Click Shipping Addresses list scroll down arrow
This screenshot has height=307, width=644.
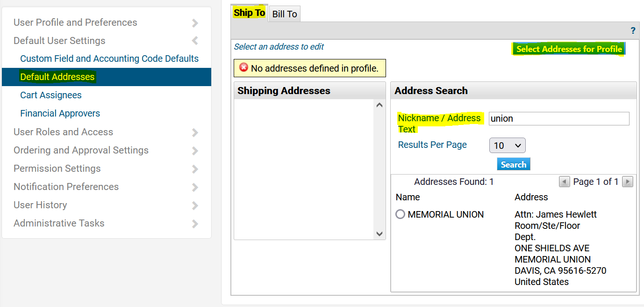[x=379, y=234]
